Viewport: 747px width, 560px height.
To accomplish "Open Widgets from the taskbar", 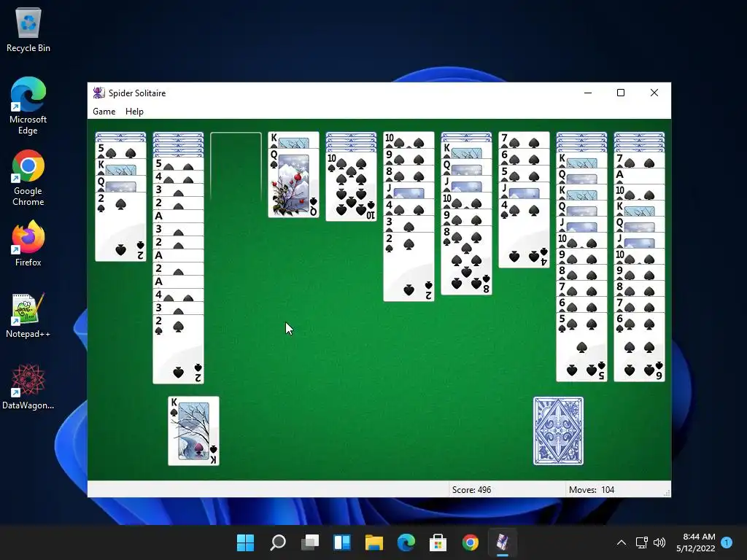I will [x=342, y=542].
